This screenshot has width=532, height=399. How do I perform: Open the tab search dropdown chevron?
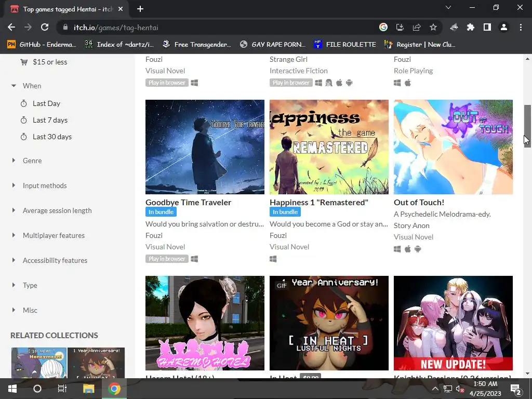tap(448, 7)
